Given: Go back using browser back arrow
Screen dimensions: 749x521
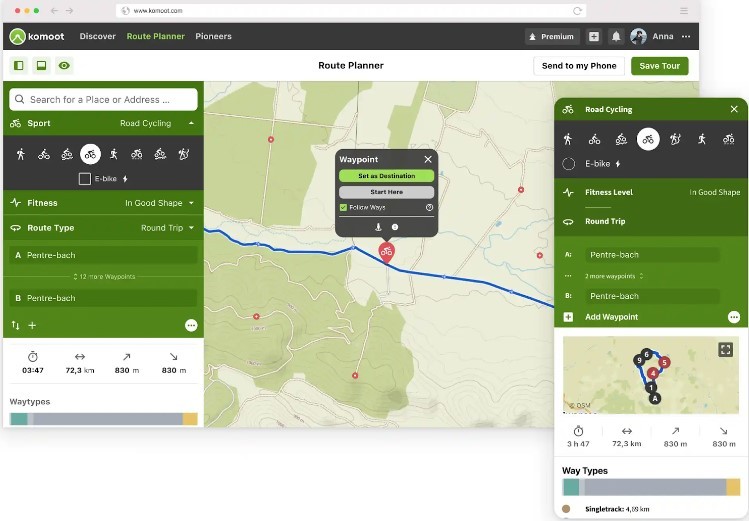Looking at the screenshot, I should coord(54,11).
